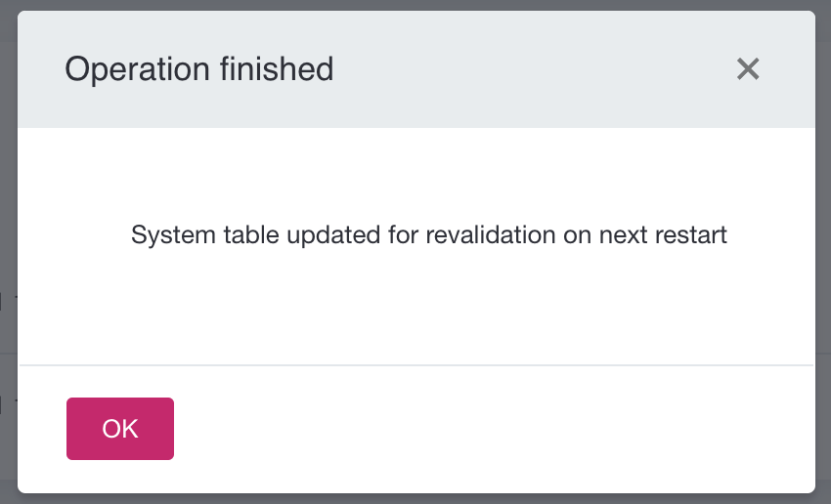This screenshot has width=831, height=504.
Task: Click the pink OK button
Action: tap(120, 429)
